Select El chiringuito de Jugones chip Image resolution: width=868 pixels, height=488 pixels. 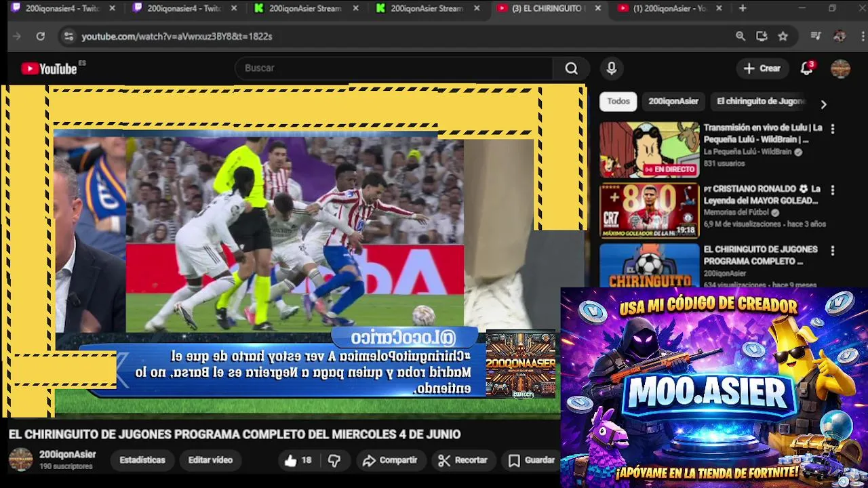760,101
